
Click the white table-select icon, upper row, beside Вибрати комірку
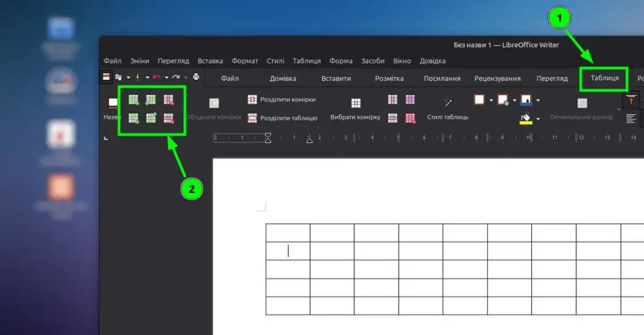392,99
